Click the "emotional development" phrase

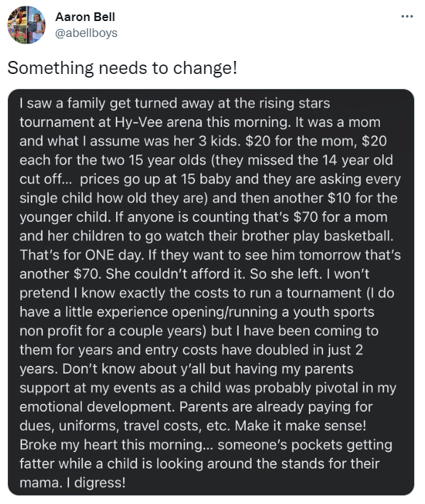click(97, 407)
